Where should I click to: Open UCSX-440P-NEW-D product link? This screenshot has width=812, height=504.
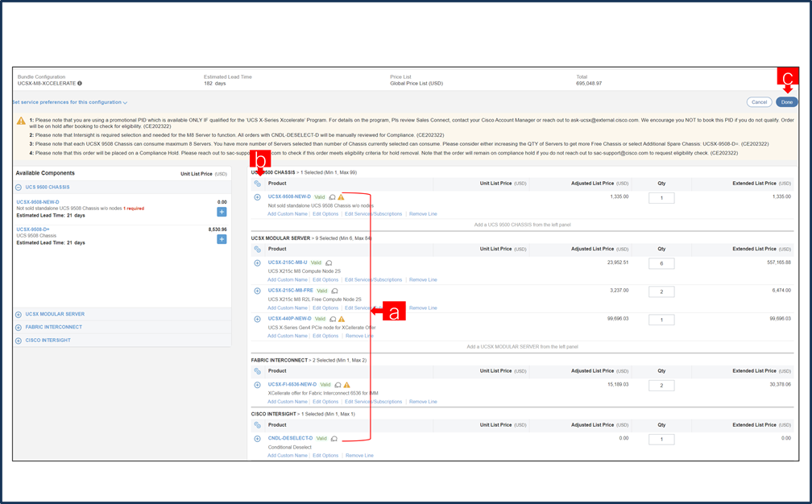click(x=289, y=318)
